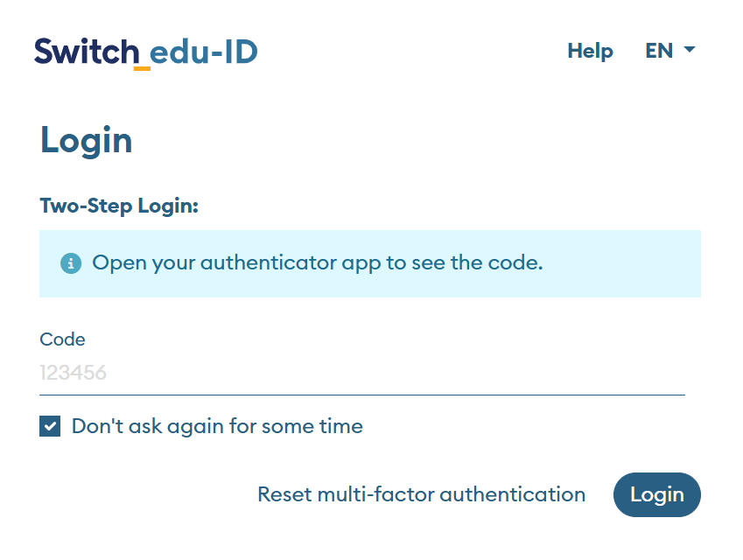Click the authenticator app message text

[x=318, y=262]
